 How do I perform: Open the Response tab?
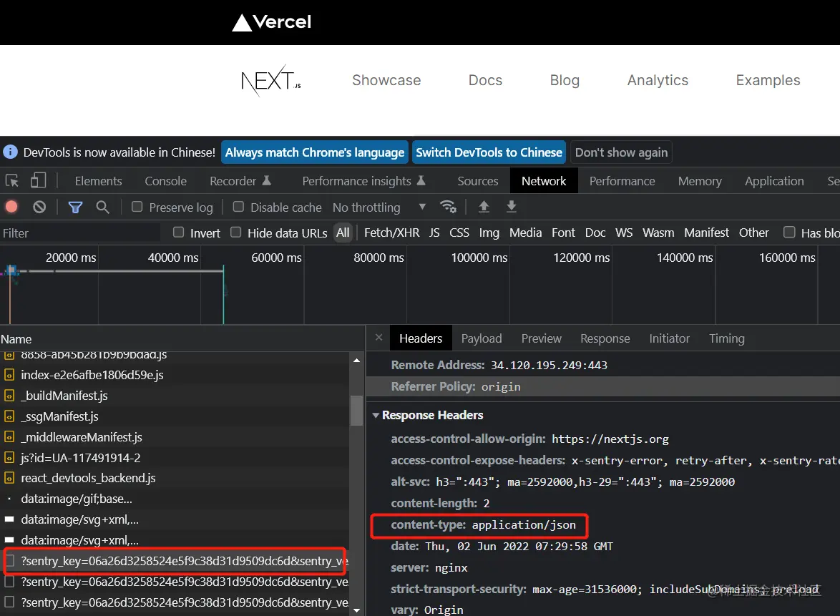coord(605,338)
